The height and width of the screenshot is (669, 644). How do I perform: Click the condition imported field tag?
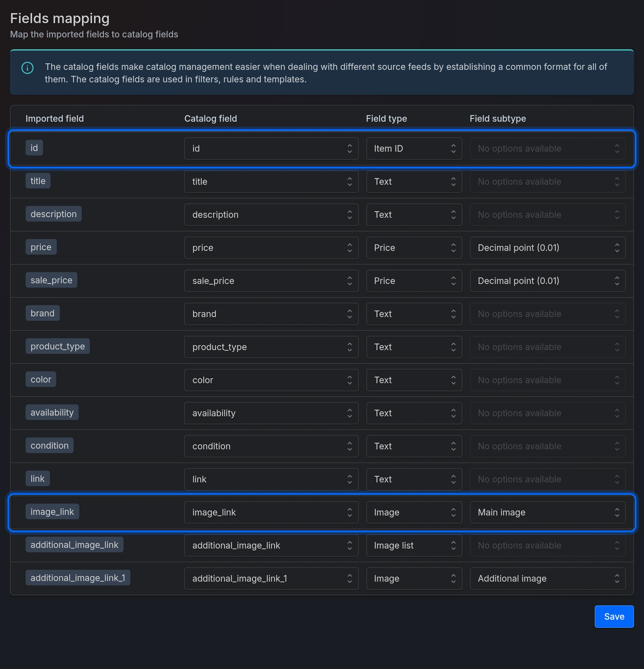(50, 445)
